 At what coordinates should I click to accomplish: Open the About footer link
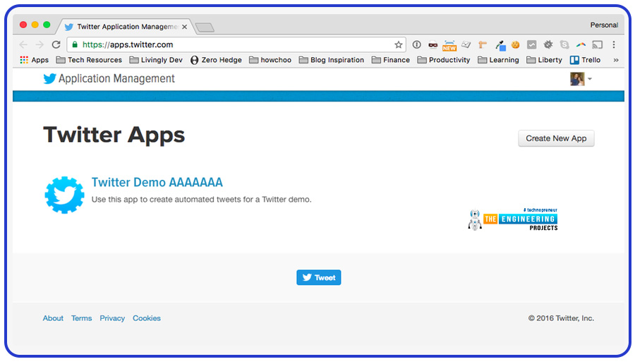click(x=53, y=318)
